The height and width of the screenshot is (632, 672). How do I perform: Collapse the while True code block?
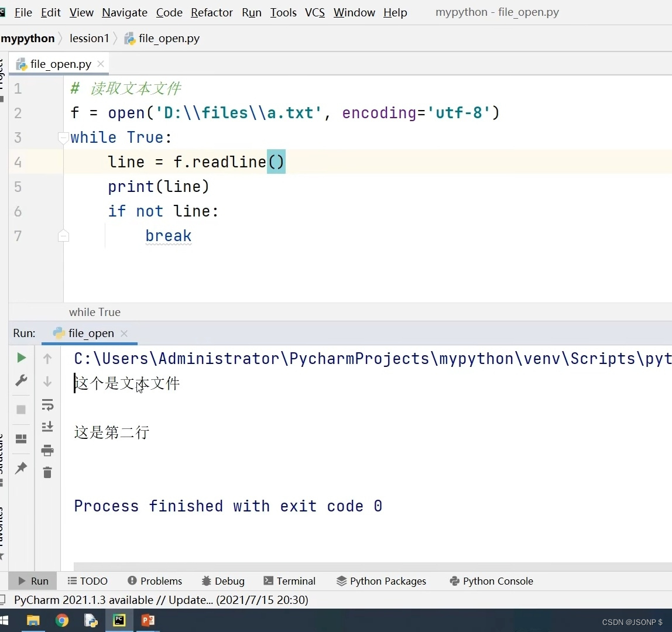pyautogui.click(x=63, y=138)
